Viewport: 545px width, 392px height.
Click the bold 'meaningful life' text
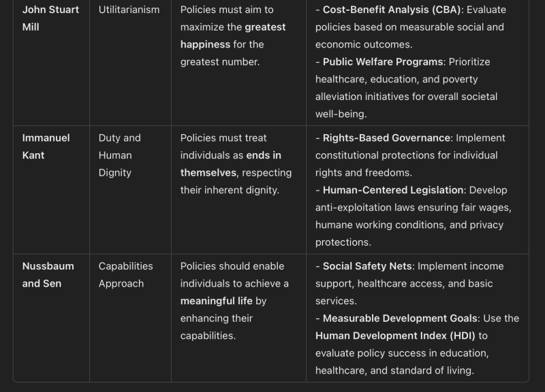tap(216, 301)
